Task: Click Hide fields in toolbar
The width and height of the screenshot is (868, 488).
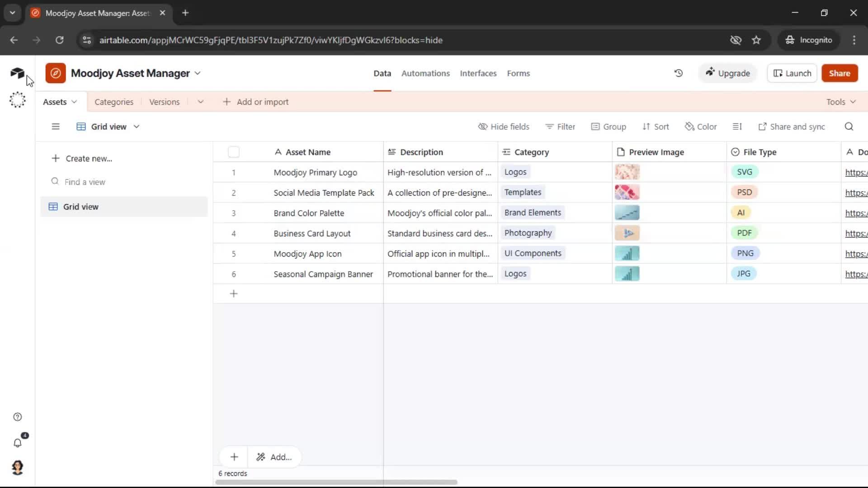Action: [x=504, y=127]
